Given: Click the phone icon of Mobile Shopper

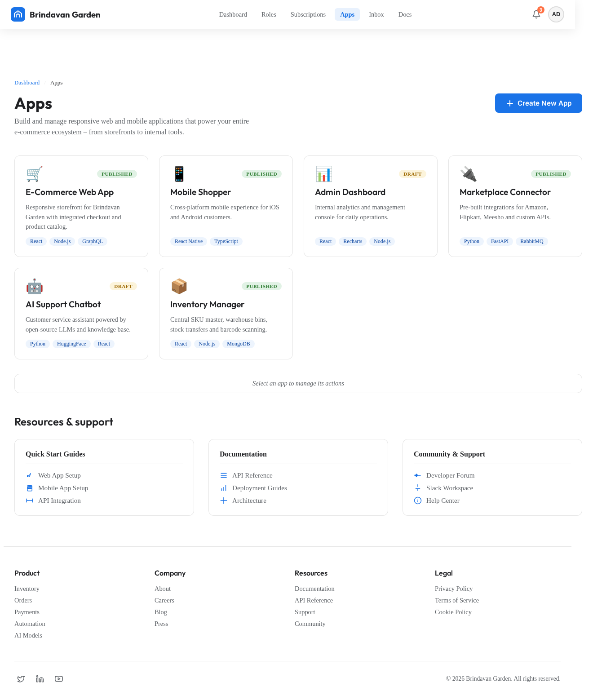Looking at the screenshot, I should click(179, 174).
